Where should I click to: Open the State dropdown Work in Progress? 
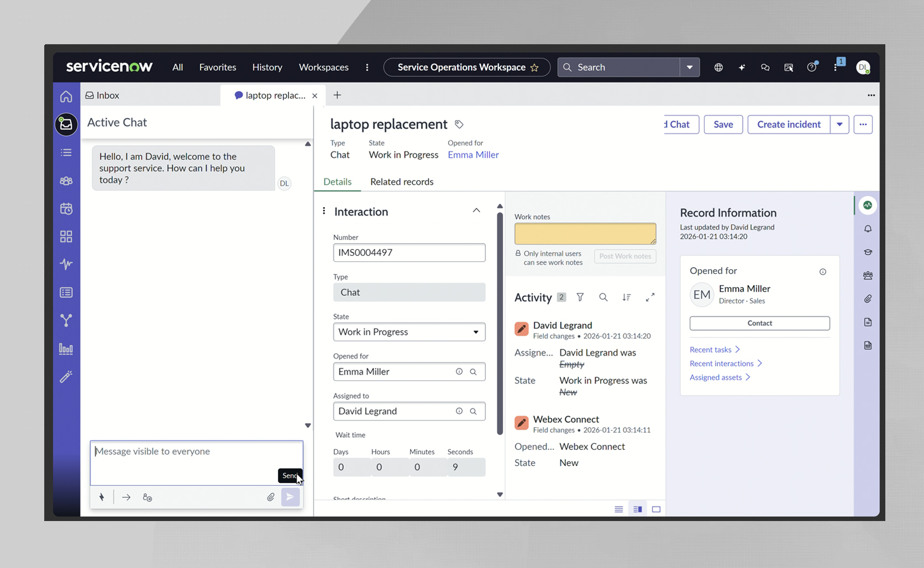point(409,332)
